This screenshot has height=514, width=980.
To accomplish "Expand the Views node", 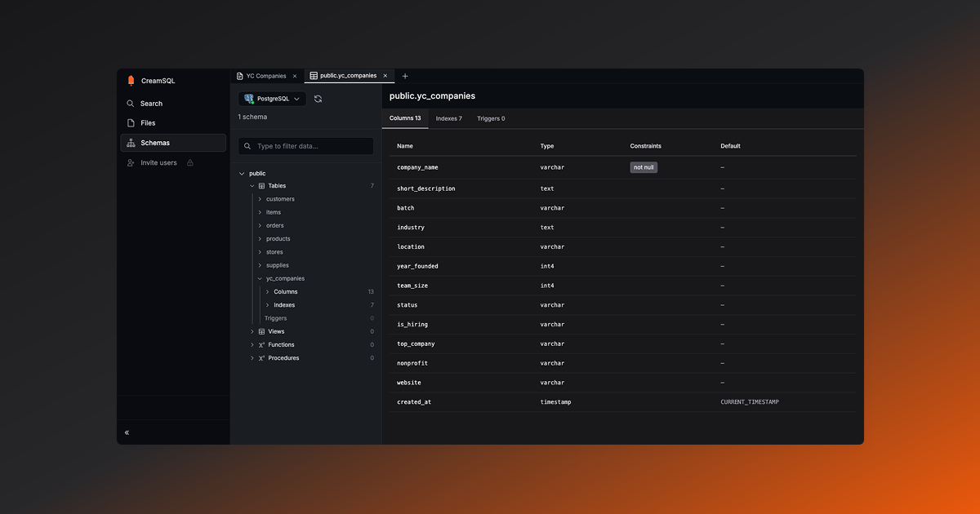I will 252,331.
